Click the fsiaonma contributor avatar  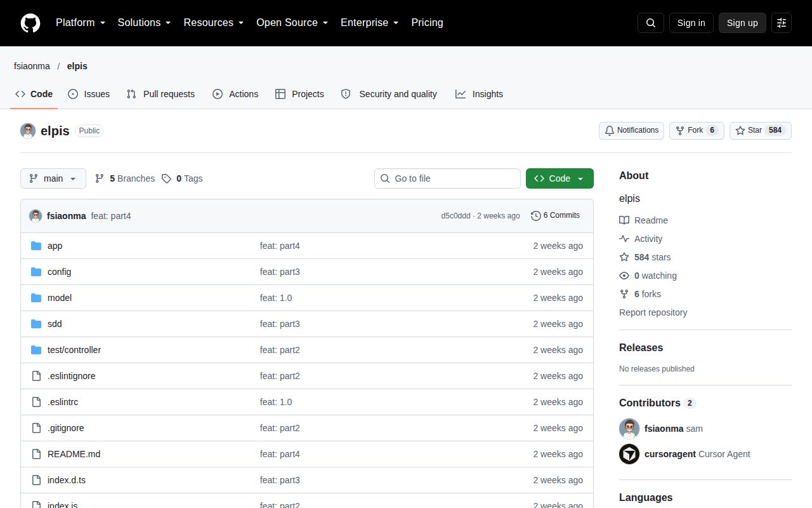click(629, 429)
